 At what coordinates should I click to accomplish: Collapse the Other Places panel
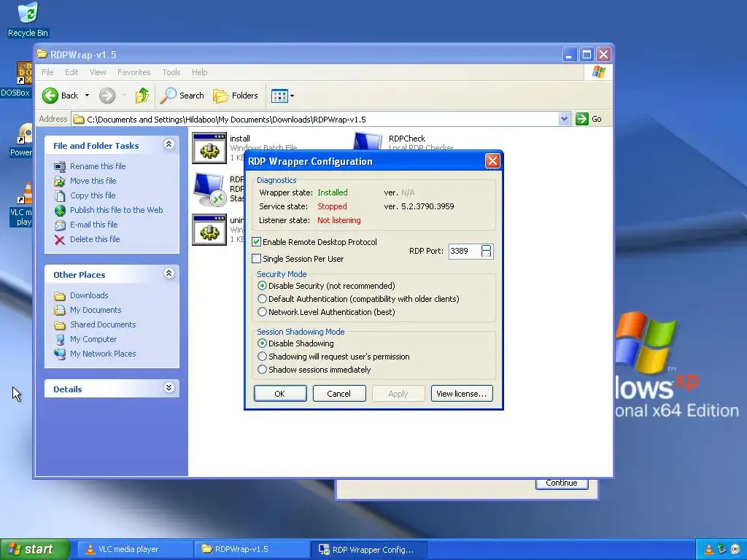pos(169,273)
